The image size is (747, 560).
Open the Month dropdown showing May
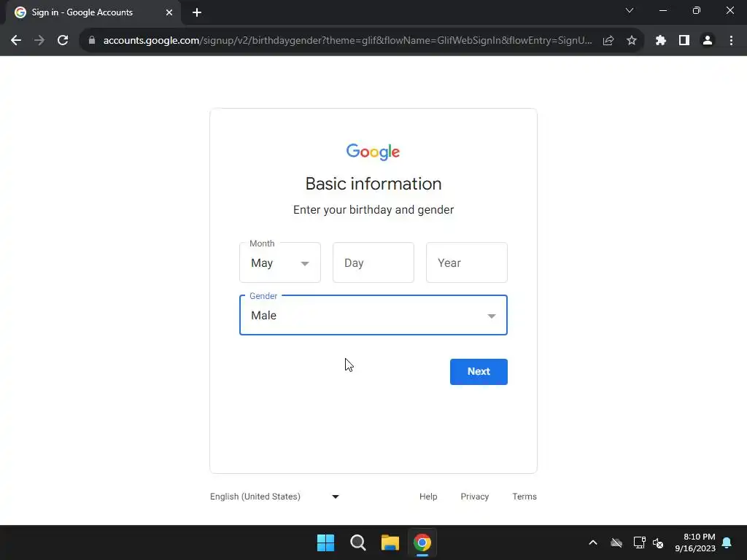click(280, 262)
